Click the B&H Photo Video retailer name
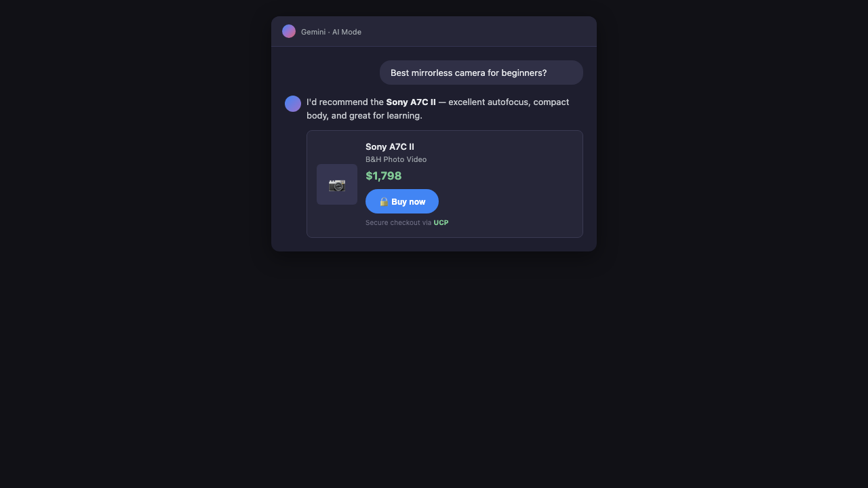Viewport: 868px width, 488px height. point(396,159)
